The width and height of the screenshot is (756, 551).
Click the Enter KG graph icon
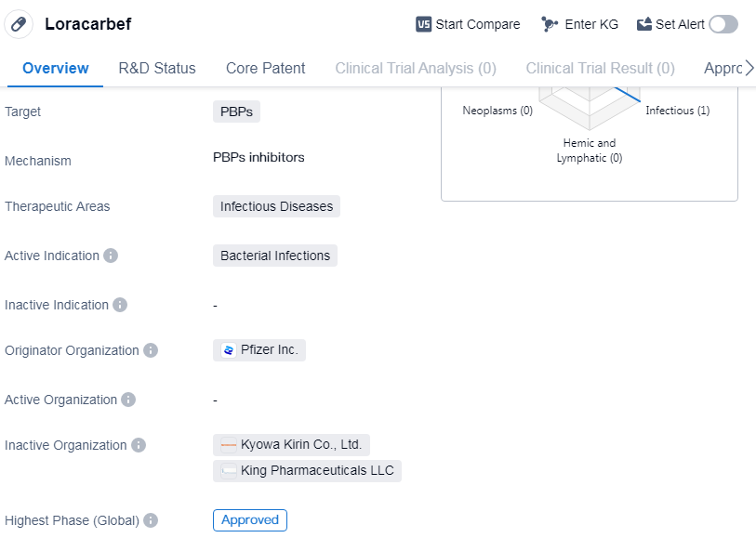pos(550,24)
